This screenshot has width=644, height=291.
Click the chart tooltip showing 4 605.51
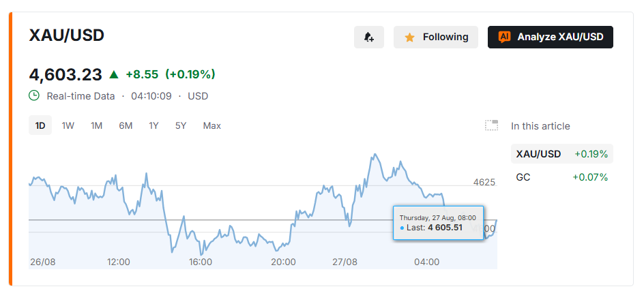(x=438, y=222)
